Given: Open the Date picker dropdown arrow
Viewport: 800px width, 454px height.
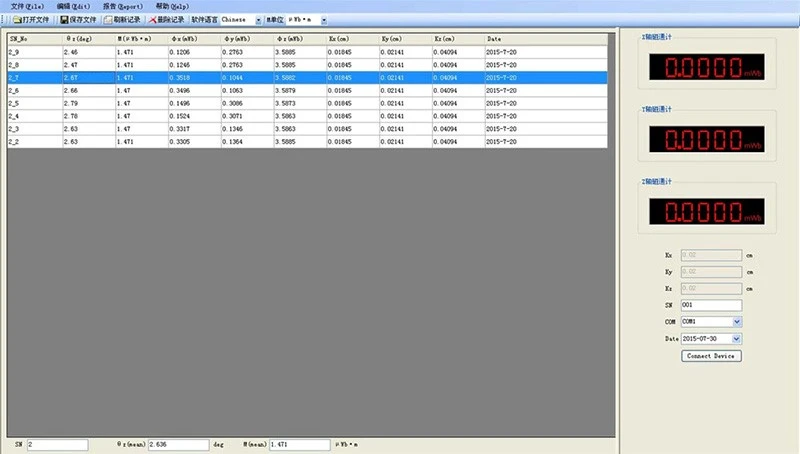Looking at the screenshot, I should pos(737,339).
